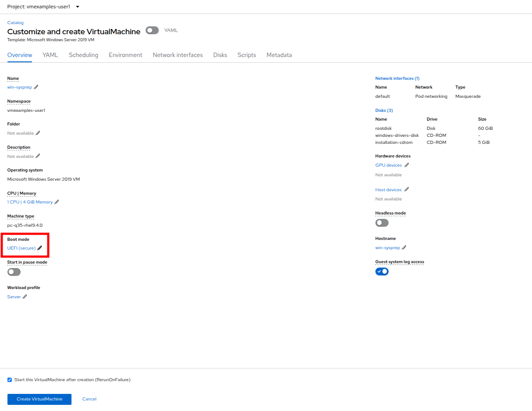Switch to the Network interfaces tab

pos(178,55)
